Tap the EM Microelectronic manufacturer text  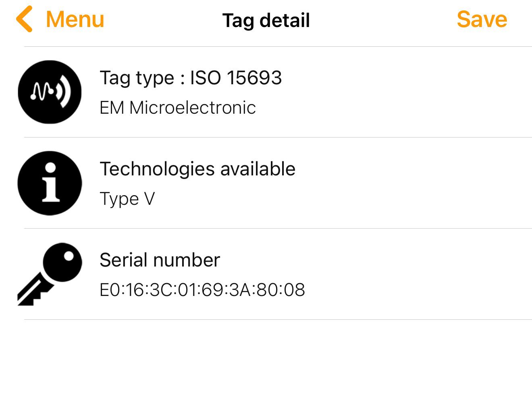[x=178, y=108]
